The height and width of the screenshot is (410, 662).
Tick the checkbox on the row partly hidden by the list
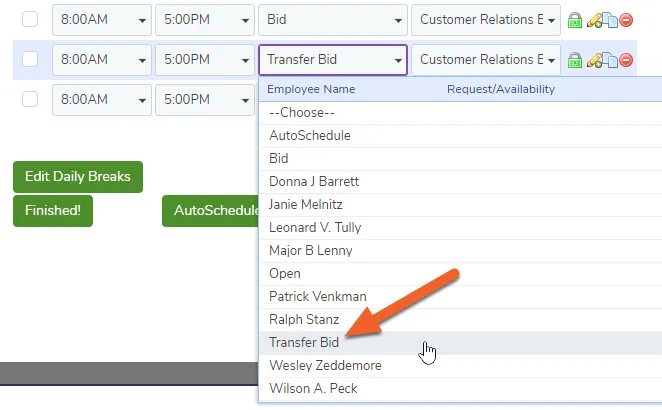tap(30, 99)
